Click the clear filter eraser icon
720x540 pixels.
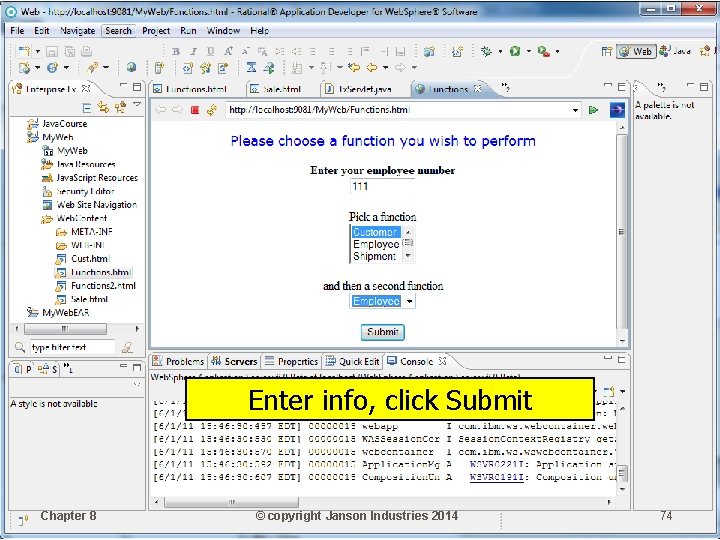point(127,348)
